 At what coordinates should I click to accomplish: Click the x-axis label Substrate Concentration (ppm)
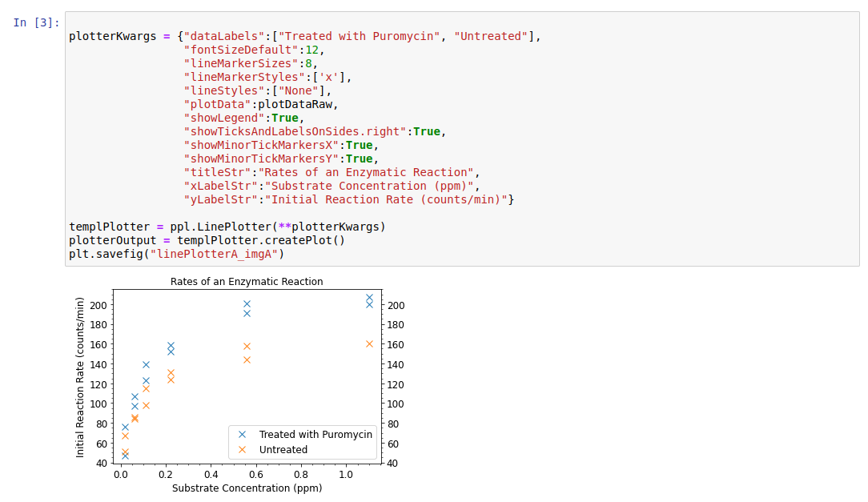click(247, 488)
